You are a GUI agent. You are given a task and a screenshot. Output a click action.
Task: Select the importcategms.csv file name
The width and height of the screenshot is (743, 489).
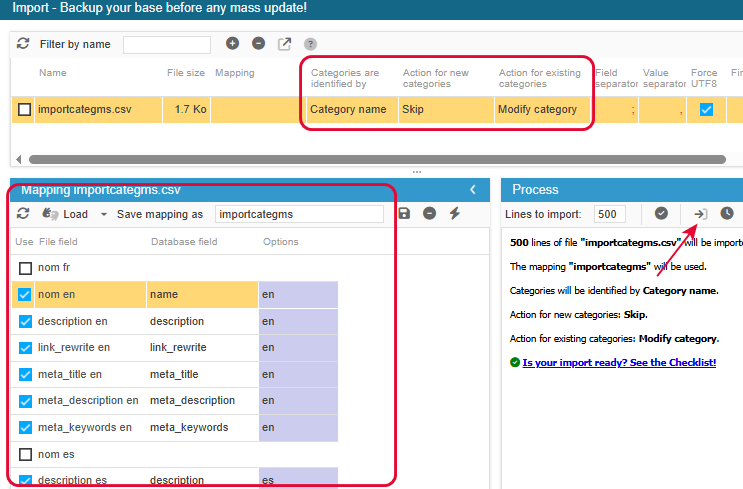[x=85, y=109]
